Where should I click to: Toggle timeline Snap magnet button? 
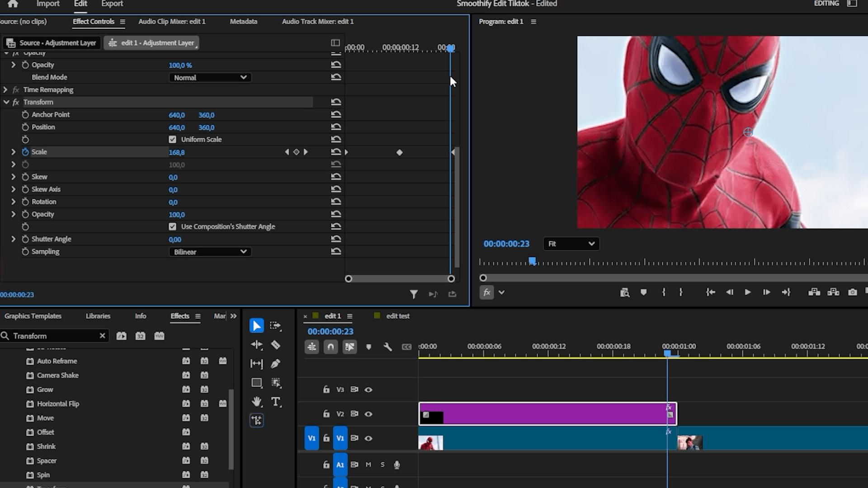[x=331, y=347]
